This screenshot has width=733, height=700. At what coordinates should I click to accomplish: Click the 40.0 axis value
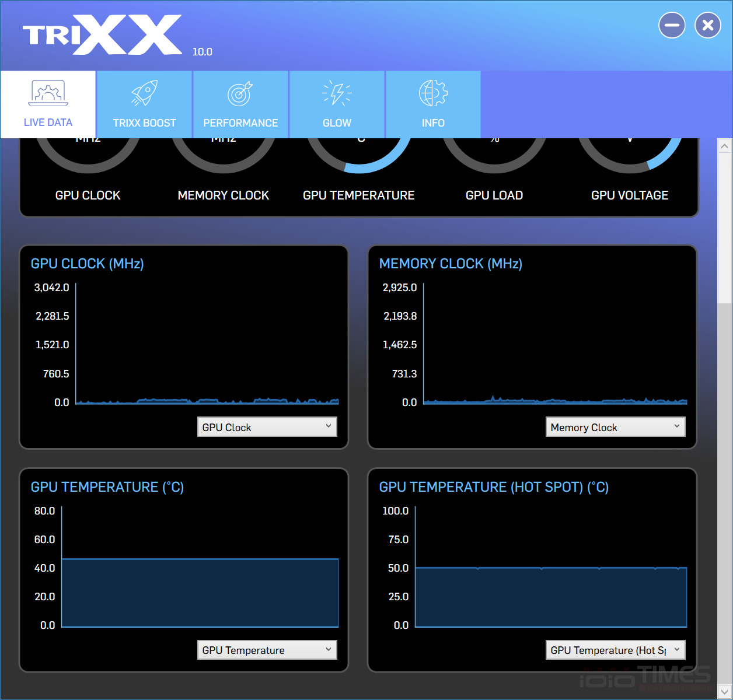(x=45, y=568)
